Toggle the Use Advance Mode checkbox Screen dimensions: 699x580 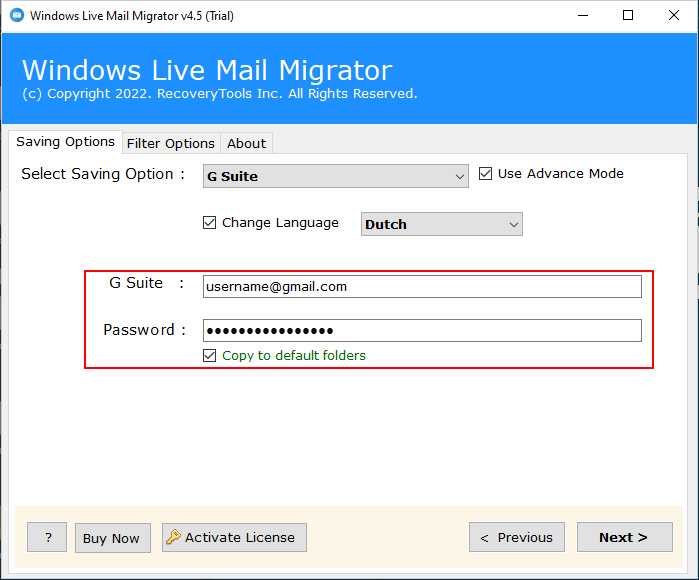pos(485,173)
